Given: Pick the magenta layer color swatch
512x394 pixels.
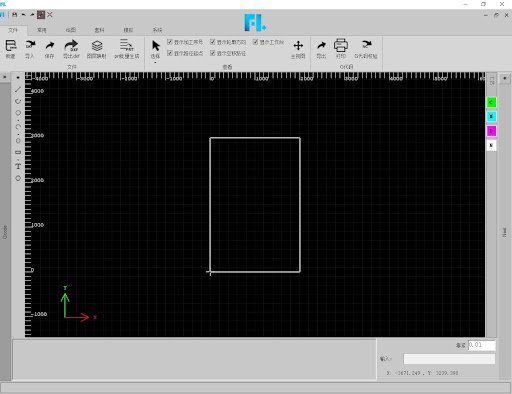Looking at the screenshot, I should (491, 131).
